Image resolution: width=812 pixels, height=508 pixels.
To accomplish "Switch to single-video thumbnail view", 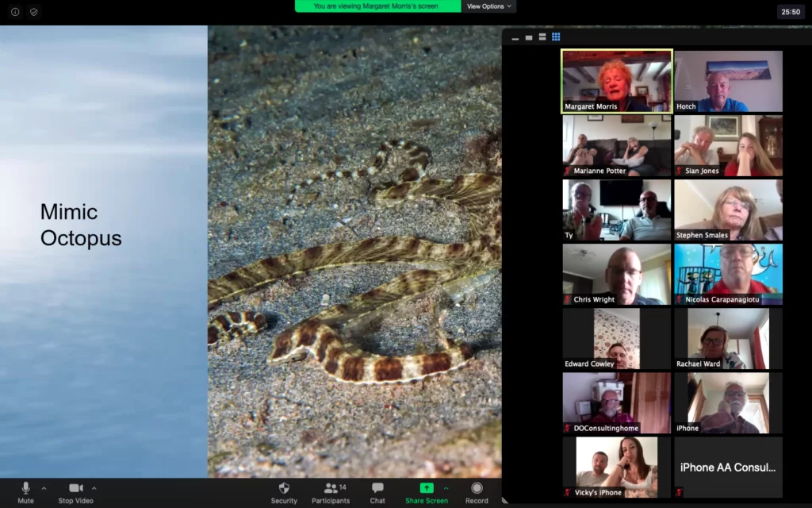I will click(x=528, y=37).
